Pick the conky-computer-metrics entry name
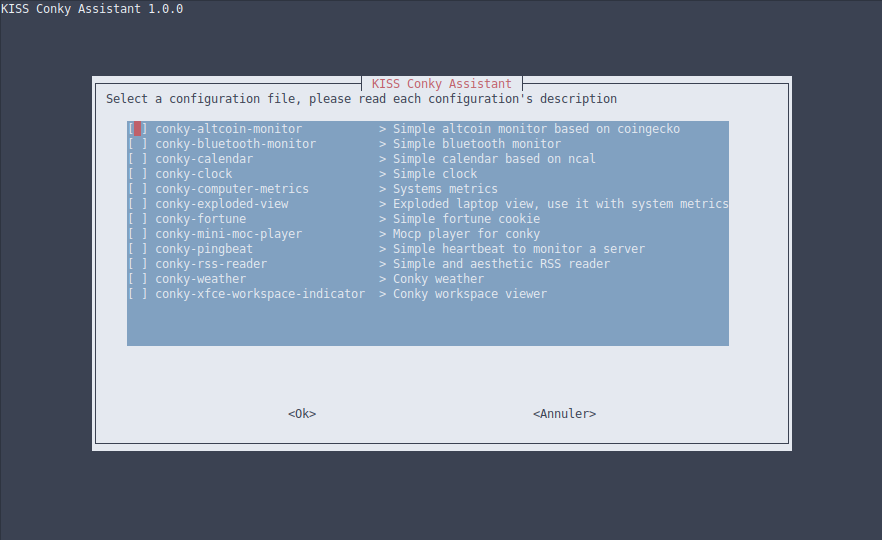This screenshot has width=882, height=540. [232, 189]
